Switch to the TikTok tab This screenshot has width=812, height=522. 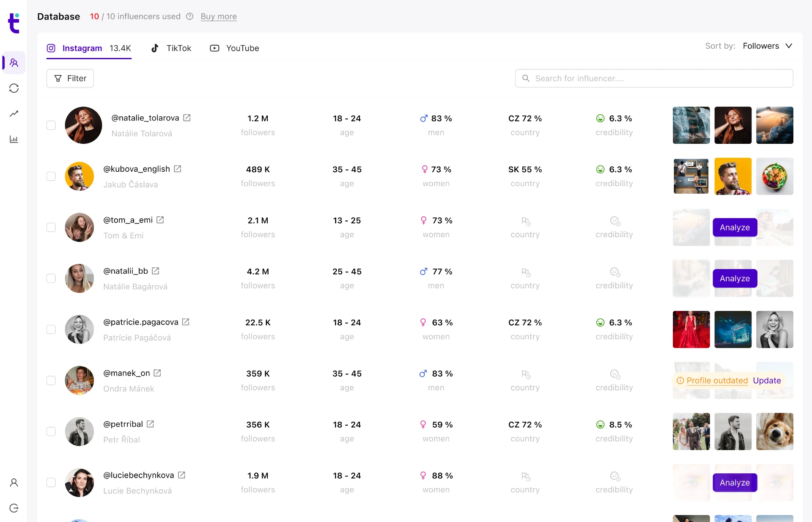(171, 48)
